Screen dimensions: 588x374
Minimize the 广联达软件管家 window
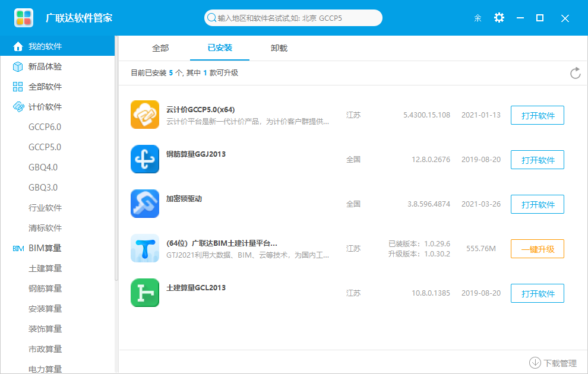pos(520,18)
